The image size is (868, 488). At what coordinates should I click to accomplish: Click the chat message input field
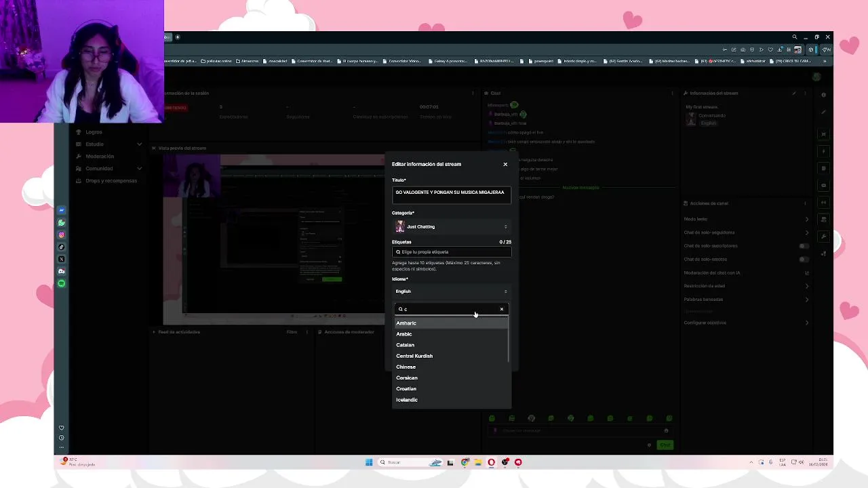coord(580,430)
